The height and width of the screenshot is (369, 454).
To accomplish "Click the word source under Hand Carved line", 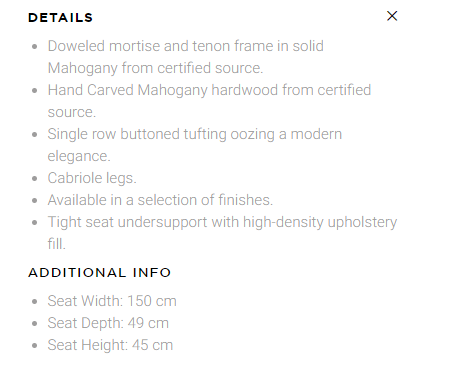I will pos(72,112).
